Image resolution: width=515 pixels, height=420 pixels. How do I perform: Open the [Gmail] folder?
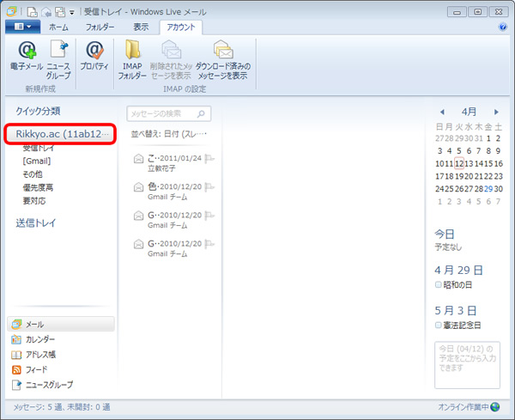(x=36, y=161)
